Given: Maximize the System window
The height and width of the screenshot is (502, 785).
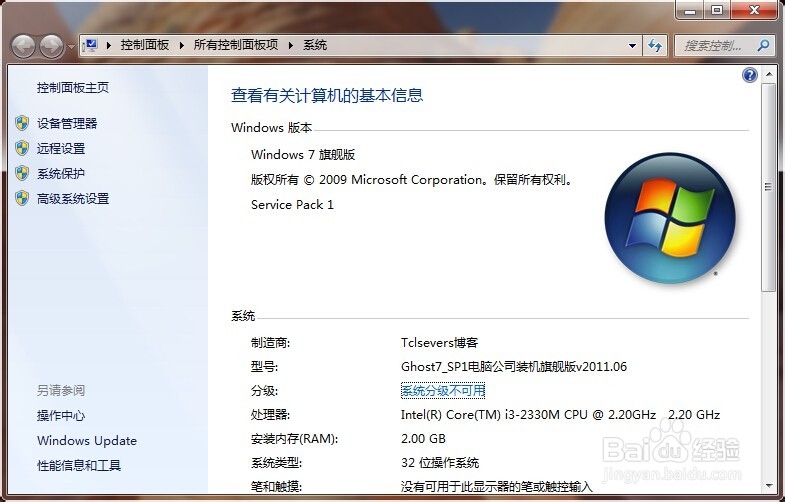Looking at the screenshot, I should click(x=717, y=10).
